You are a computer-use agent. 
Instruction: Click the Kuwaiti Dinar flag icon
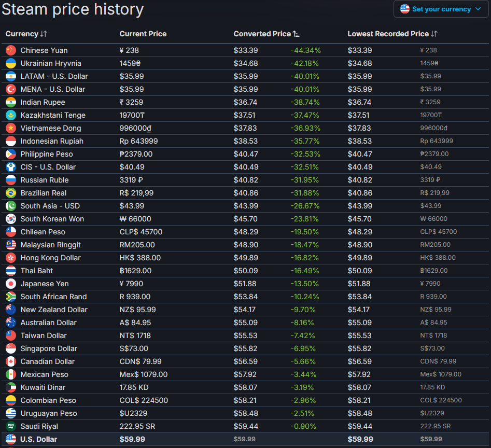(x=11, y=387)
